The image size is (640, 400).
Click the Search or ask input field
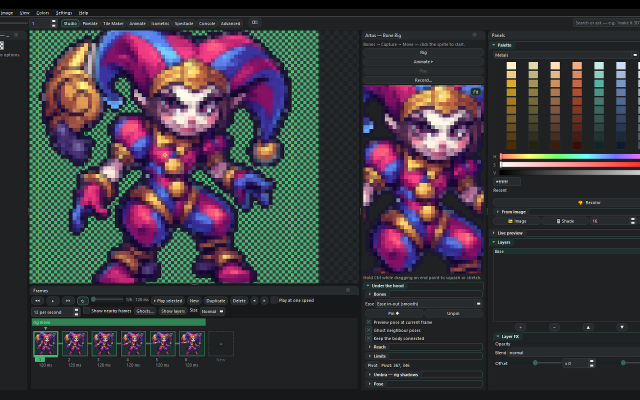[x=607, y=23]
